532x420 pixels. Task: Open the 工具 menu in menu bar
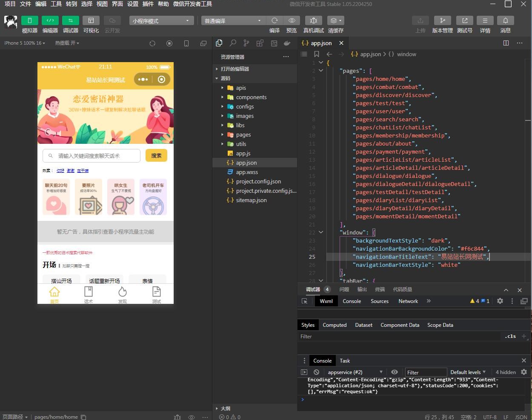point(56,4)
